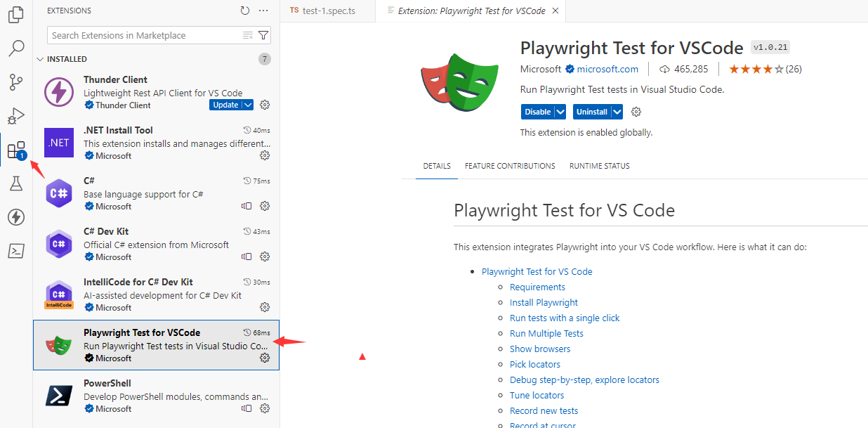Switch to the FEATURE CONTRIBUTIONS tab
The width and height of the screenshot is (868, 428).
(x=510, y=166)
